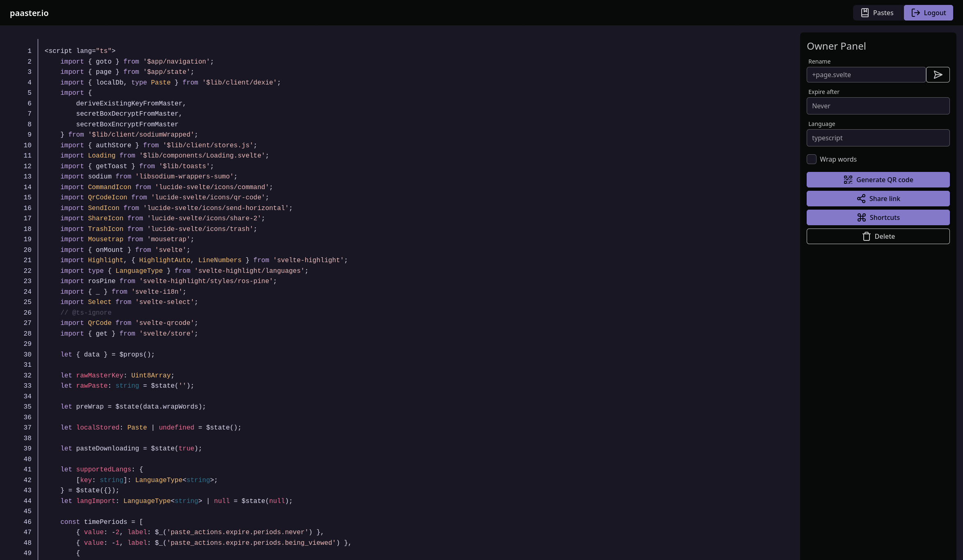Click the bookmark icon beside Pastes
This screenshot has height=560, width=963.
tap(865, 13)
